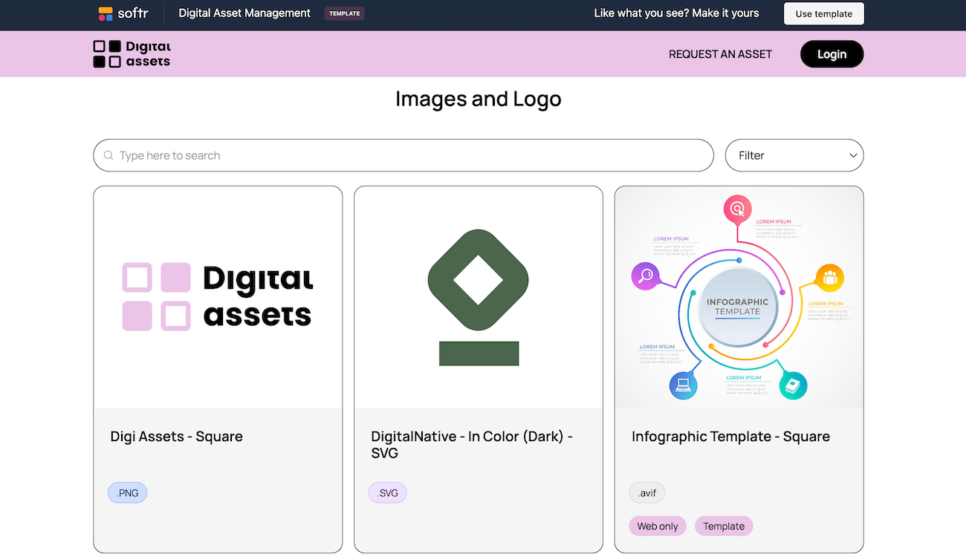This screenshot has height=560, width=966.
Task: Open REQUEST AN ASSET link
Action: point(720,54)
